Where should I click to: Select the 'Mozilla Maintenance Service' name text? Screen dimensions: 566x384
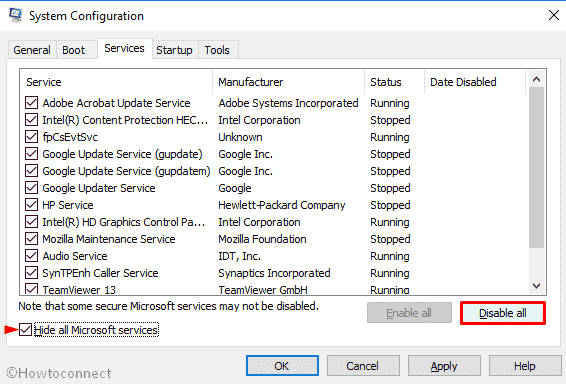(x=109, y=239)
